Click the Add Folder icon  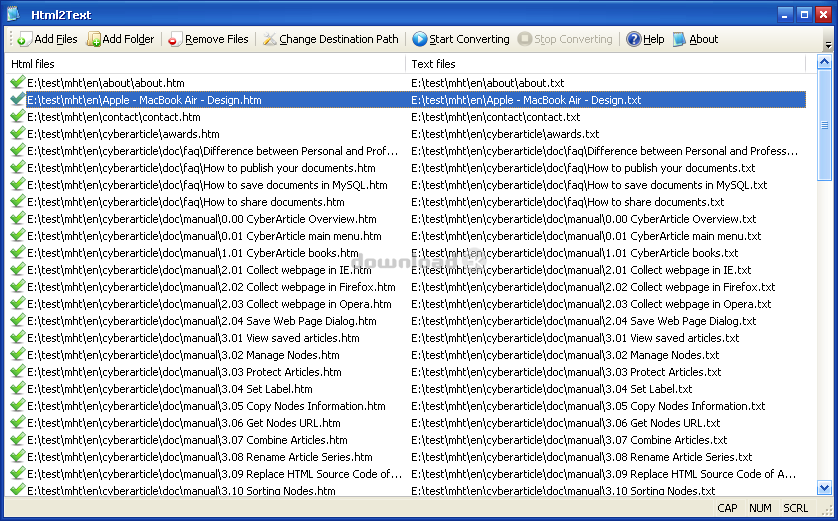[x=94, y=39]
